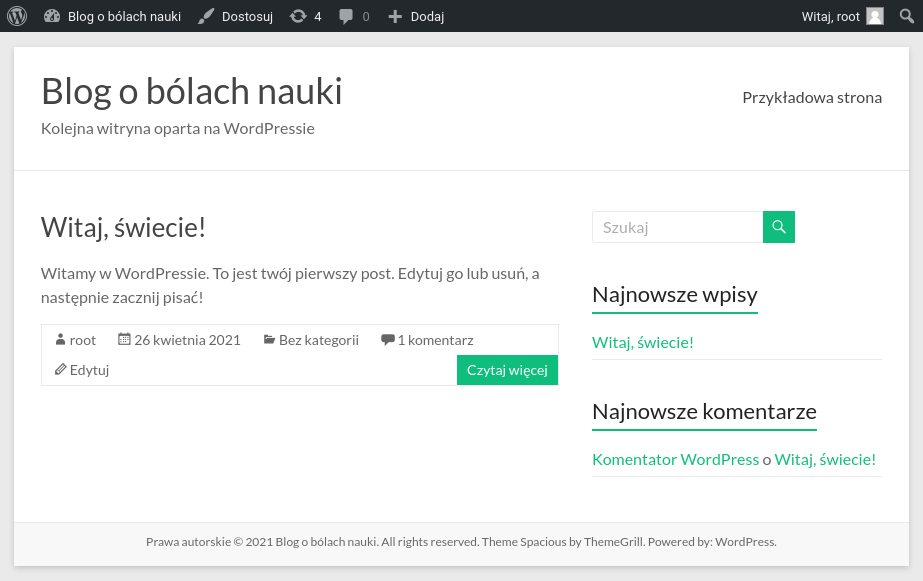Open the WordPress logo menu
Viewport: 923px width, 581px height.
17,16
